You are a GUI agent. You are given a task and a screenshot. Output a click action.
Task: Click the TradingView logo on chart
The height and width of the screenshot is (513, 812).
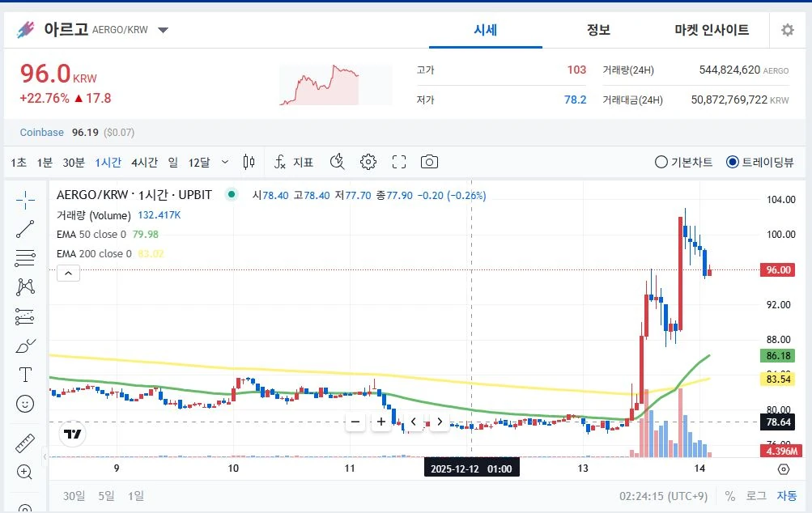73,433
